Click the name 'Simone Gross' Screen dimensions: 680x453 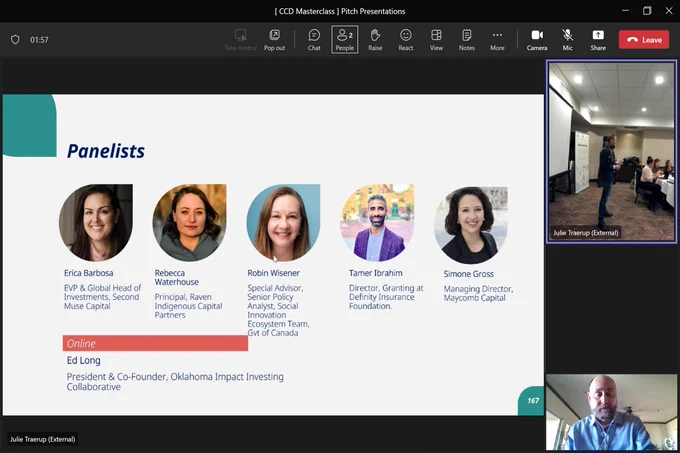tap(468, 274)
